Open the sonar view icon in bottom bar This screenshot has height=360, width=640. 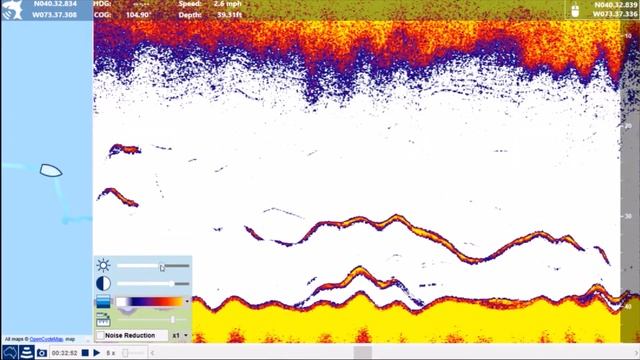[27, 353]
